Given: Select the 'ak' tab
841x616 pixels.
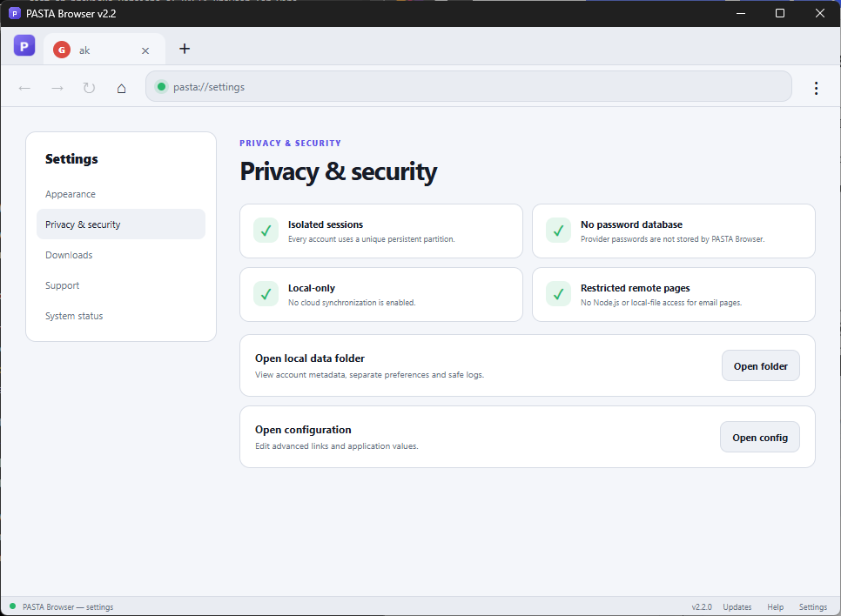Looking at the screenshot, I should coord(104,50).
